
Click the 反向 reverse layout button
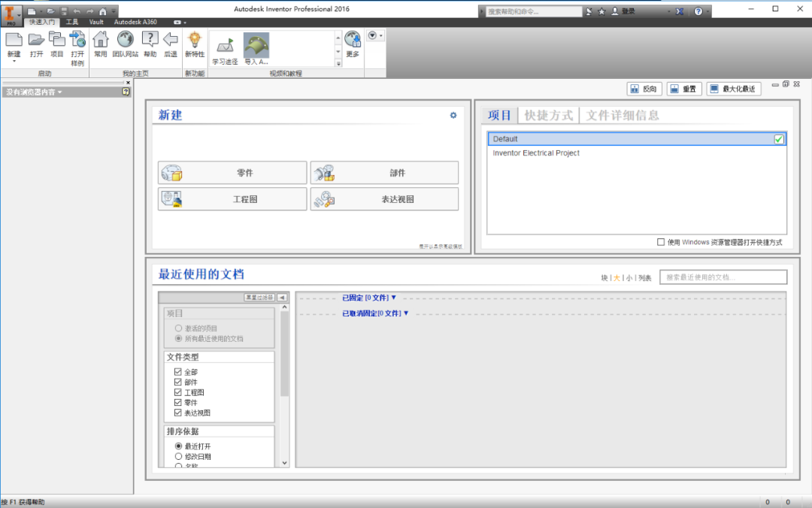tap(644, 89)
